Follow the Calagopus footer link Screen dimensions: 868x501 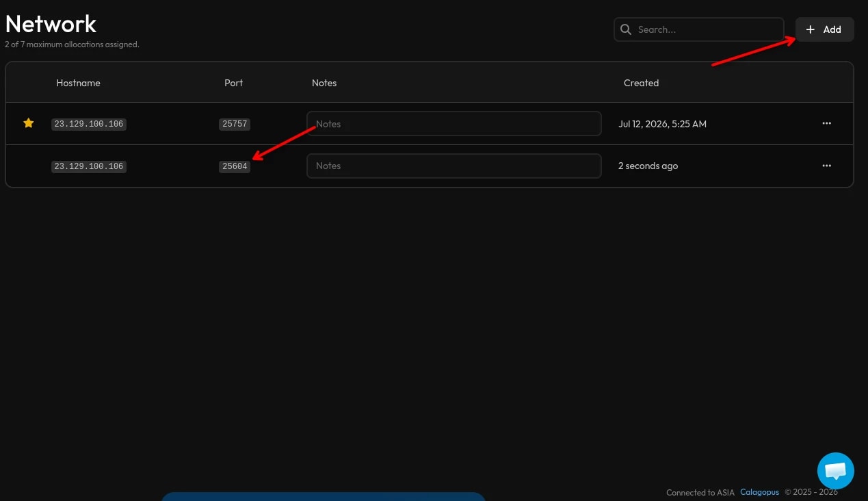point(759,492)
